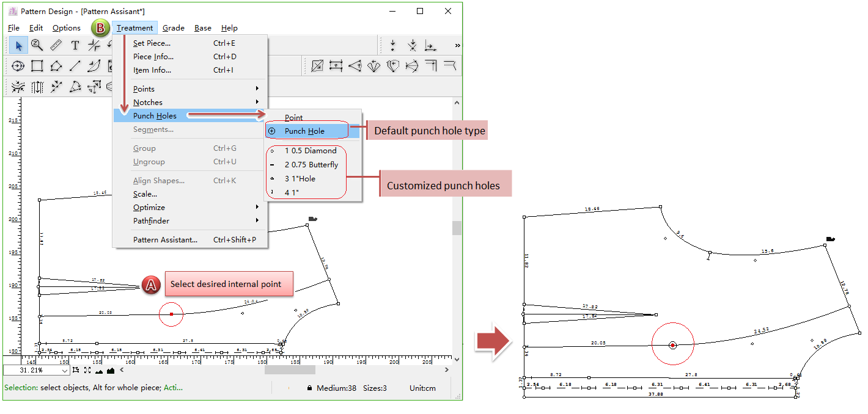Click the fit-to-screen icon beside zoom
868x414 pixels.
pyautogui.click(x=87, y=370)
